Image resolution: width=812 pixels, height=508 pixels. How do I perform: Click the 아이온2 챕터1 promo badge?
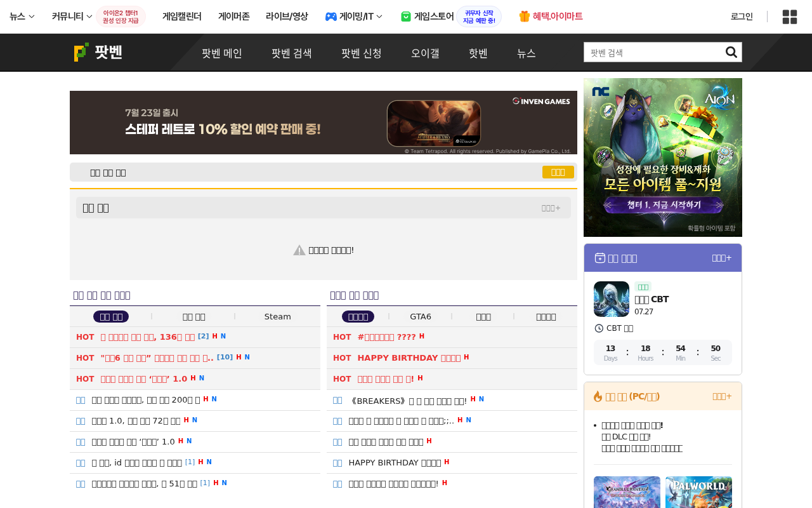pos(121,17)
